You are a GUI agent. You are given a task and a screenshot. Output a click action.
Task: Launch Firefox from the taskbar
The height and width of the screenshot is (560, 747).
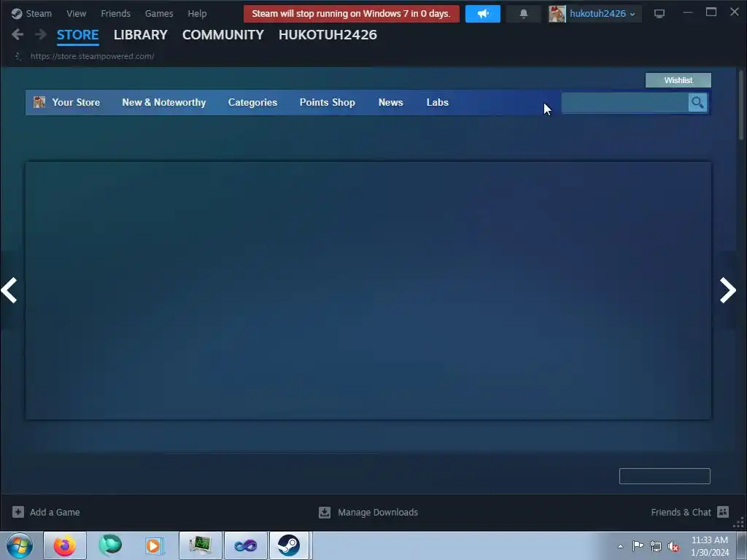point(65,545)
